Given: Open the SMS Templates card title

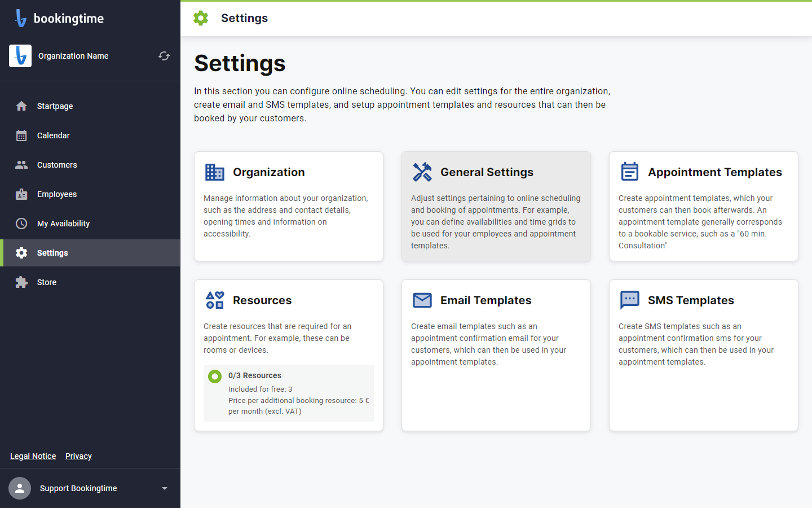Looking at the screenshot, I should point(691,300).
